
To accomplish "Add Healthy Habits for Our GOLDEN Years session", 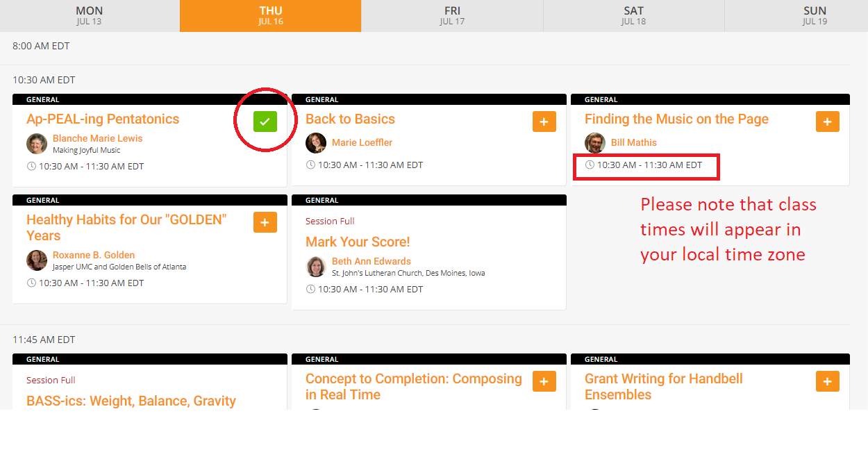I will tap(265, 223).
